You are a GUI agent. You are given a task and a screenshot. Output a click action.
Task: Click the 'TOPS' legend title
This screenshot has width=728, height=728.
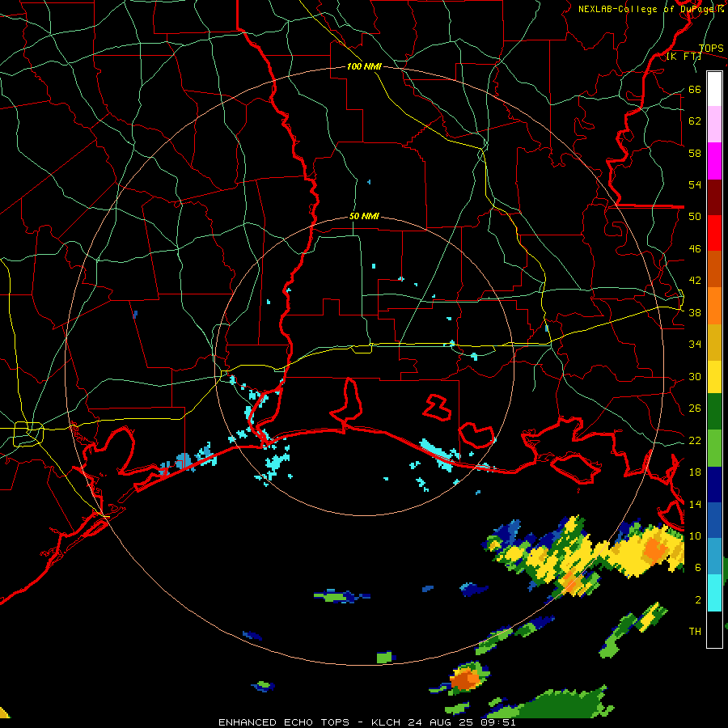(x=711, y=48)
